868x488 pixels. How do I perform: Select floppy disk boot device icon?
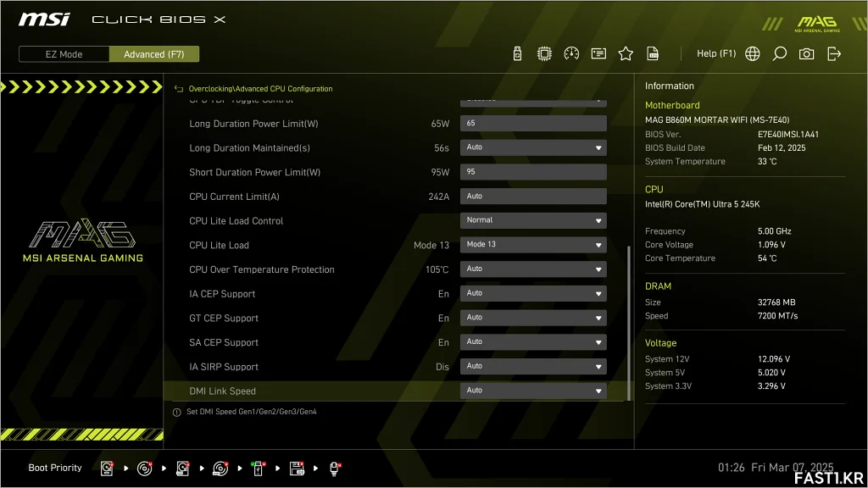coord(297,469)
